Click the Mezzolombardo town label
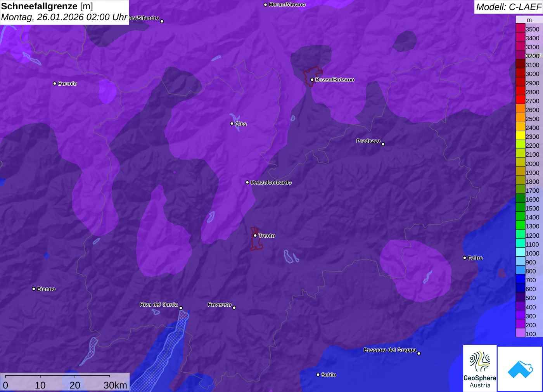543x392 pixels. click(271, 182)
